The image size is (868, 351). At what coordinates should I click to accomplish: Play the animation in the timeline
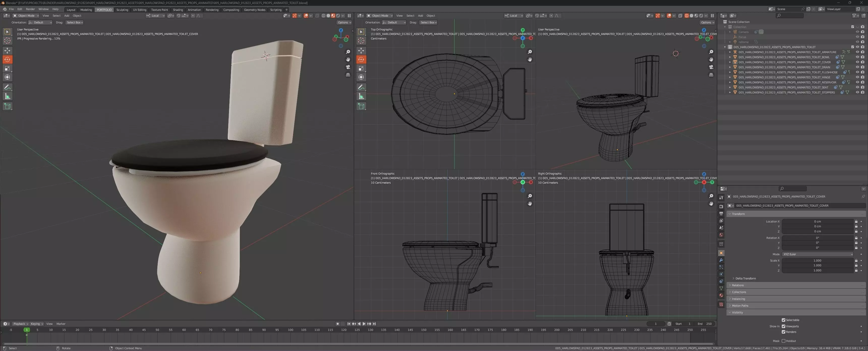tap(364, 324)
